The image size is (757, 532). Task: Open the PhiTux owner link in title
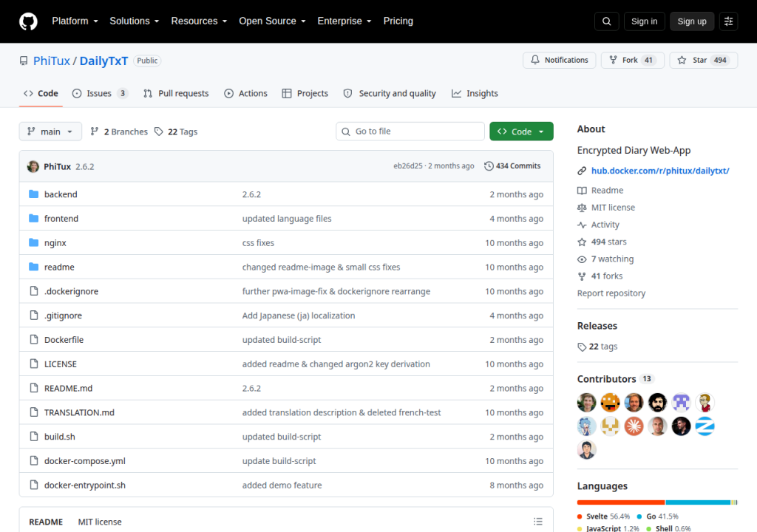52,61
